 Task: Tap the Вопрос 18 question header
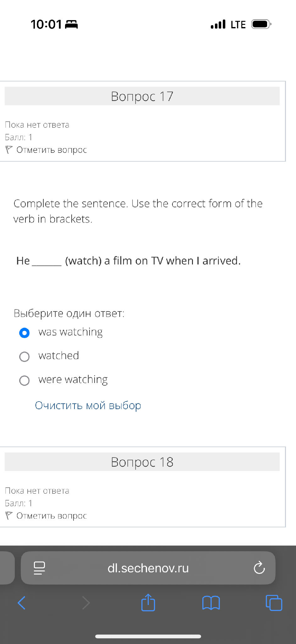142,462
